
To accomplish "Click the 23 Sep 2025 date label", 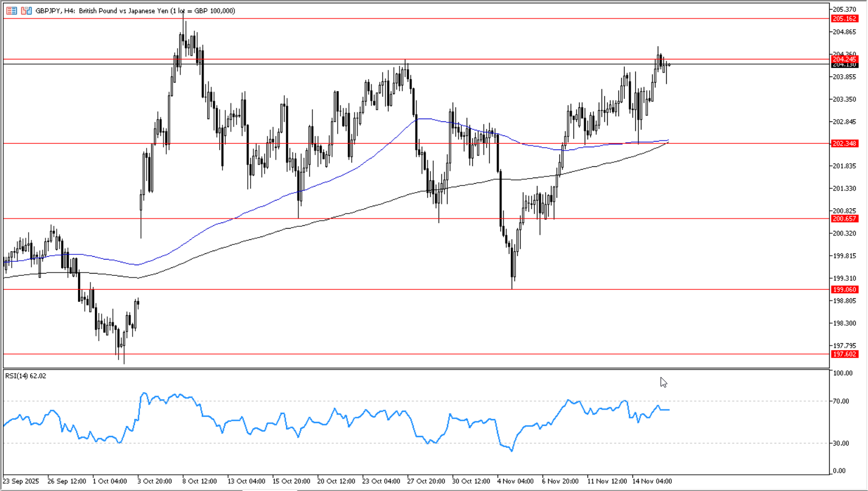I will click(x=21, y=481).
